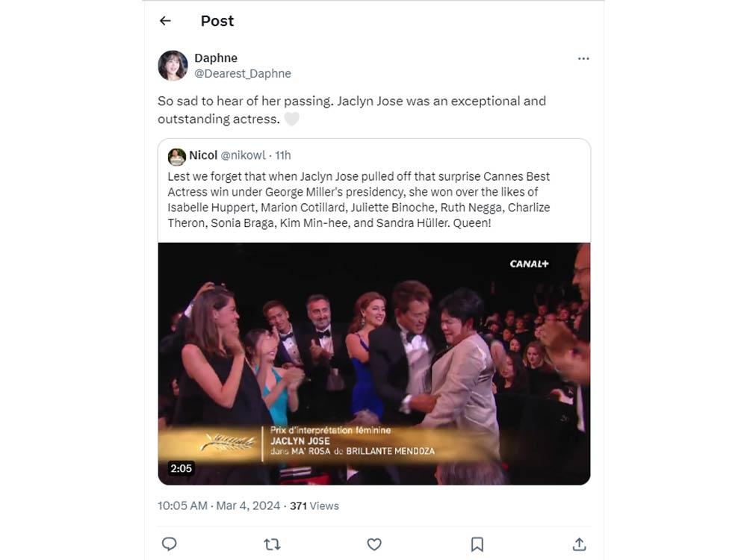
Task: Click the Nicol author name
Action: click(203, 155)
